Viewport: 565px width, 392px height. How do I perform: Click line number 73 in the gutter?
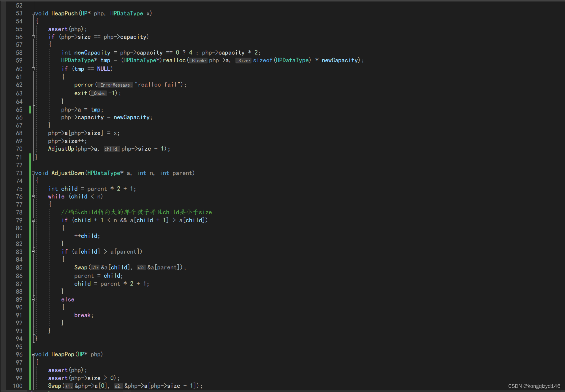click(x=19, y=173)
